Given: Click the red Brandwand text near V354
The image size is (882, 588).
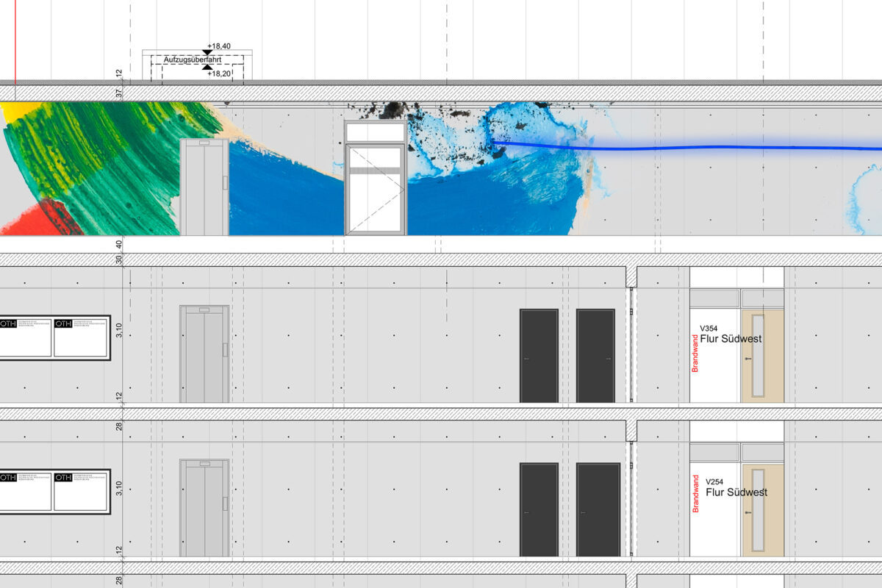Looking at the screenshot, I should [x=695, y=354].
